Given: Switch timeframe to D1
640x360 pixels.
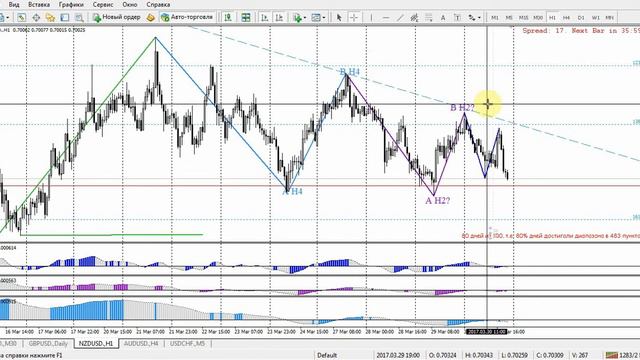Looking at the screenshot, I should point(581,18).
